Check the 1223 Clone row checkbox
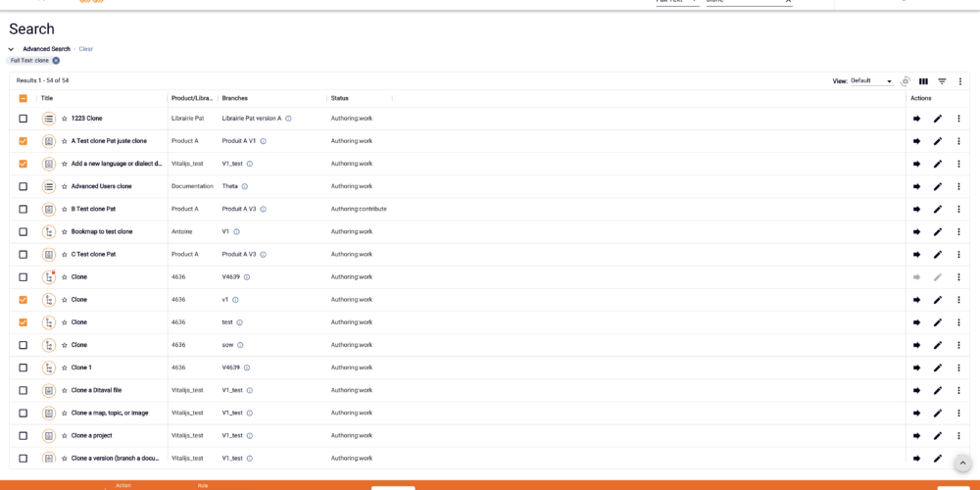Screen dimensions: 980x490 coord(24,119)
